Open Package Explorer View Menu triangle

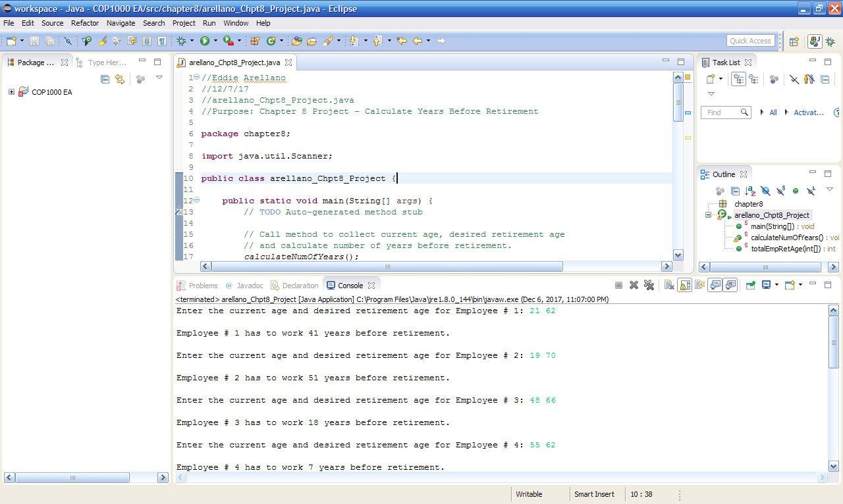(159, 78)
